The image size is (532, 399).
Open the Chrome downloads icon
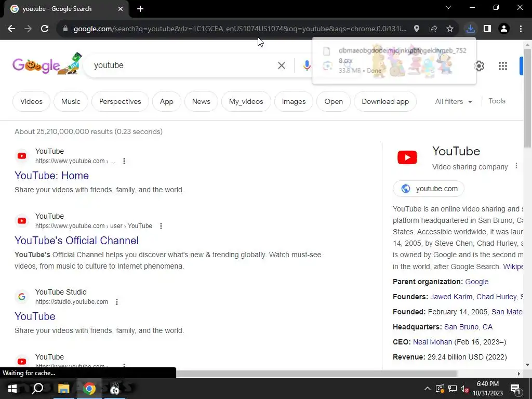pos(471,29)
